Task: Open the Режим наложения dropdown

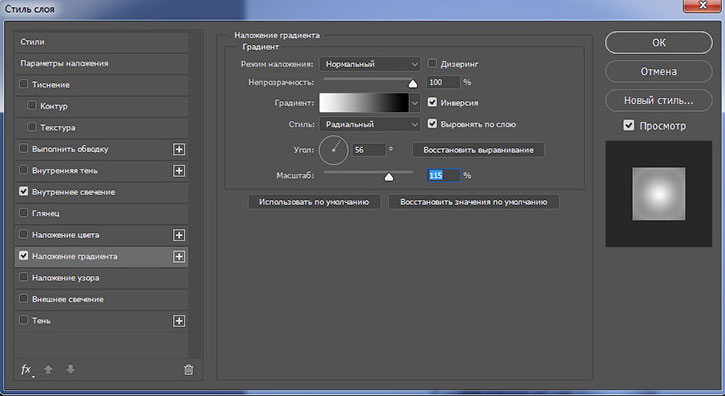Action: pos(370,64)
